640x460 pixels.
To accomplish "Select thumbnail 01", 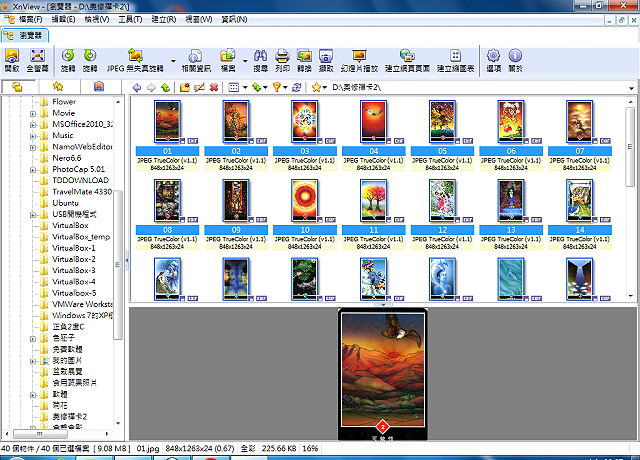I will 167,122.
